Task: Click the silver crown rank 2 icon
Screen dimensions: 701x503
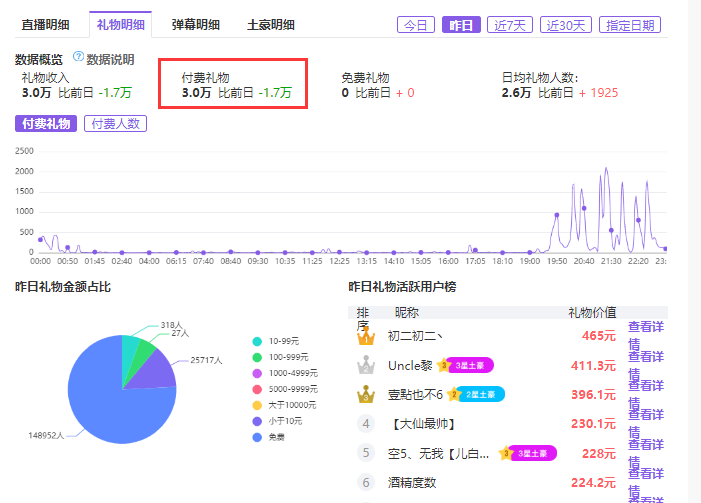Action: [366, 365]
